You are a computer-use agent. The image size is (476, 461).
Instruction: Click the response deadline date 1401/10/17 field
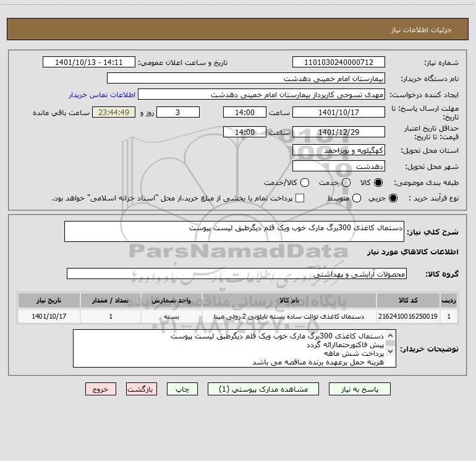click(339, 112)
